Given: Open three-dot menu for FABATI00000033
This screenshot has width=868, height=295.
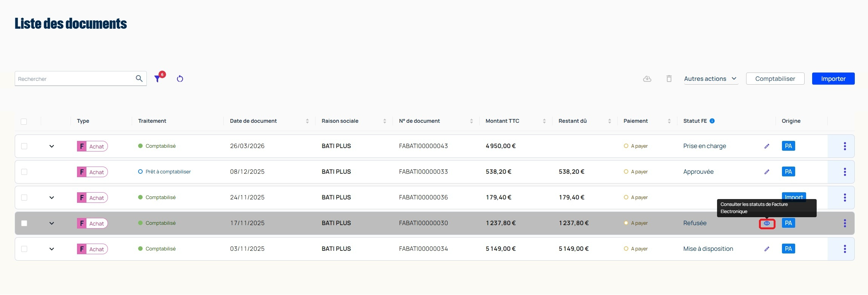Looking at the screenshot, I should (845, 172).
